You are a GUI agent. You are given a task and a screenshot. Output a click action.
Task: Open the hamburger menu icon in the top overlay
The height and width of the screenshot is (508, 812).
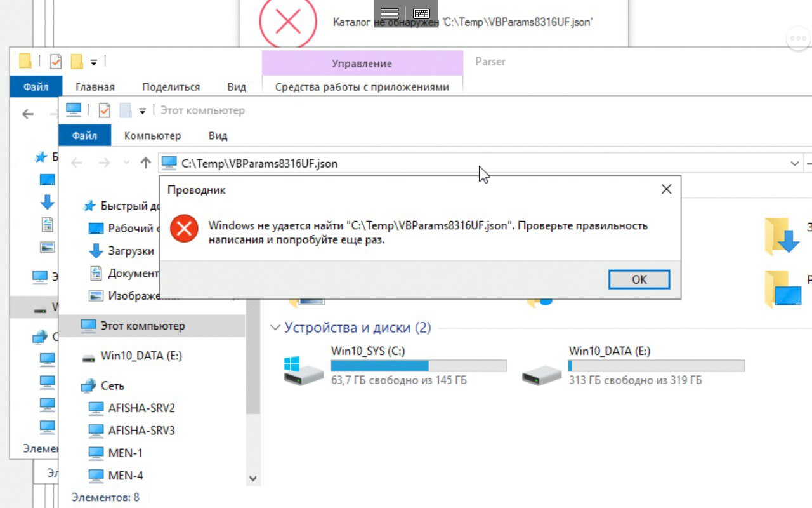tap(390, 13)
